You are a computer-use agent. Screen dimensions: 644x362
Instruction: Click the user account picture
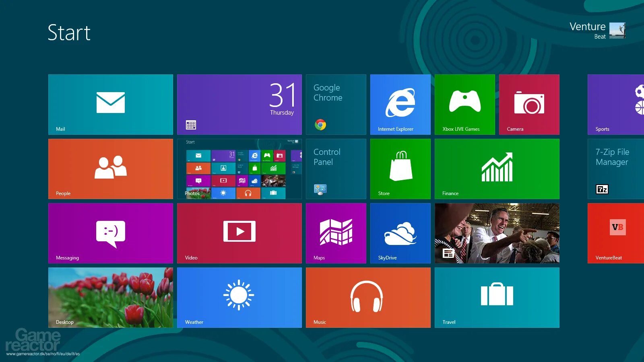click(617, 31)
